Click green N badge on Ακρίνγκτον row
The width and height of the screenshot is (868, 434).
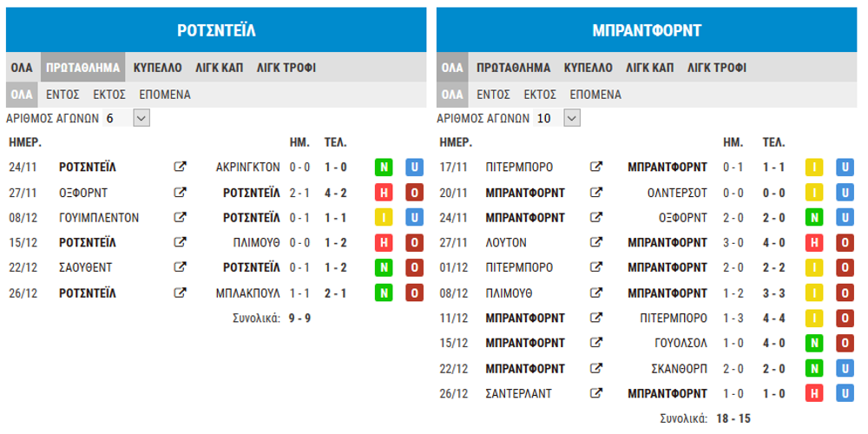pyautogui.click(x=384, y=167)
